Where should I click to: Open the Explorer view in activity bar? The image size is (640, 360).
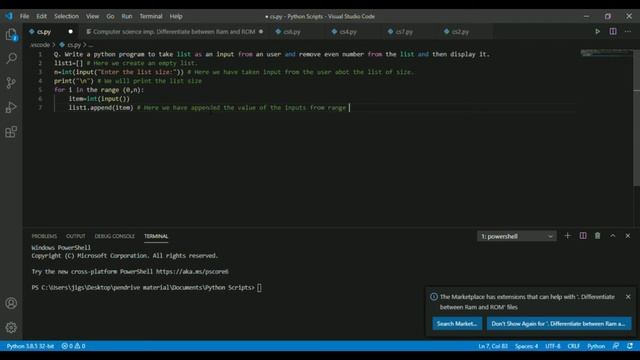11,35
